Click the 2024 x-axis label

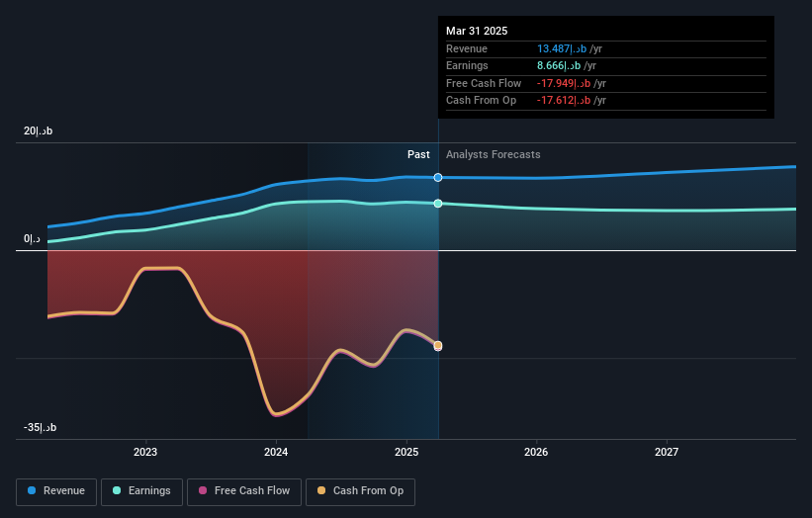point(276,452)
